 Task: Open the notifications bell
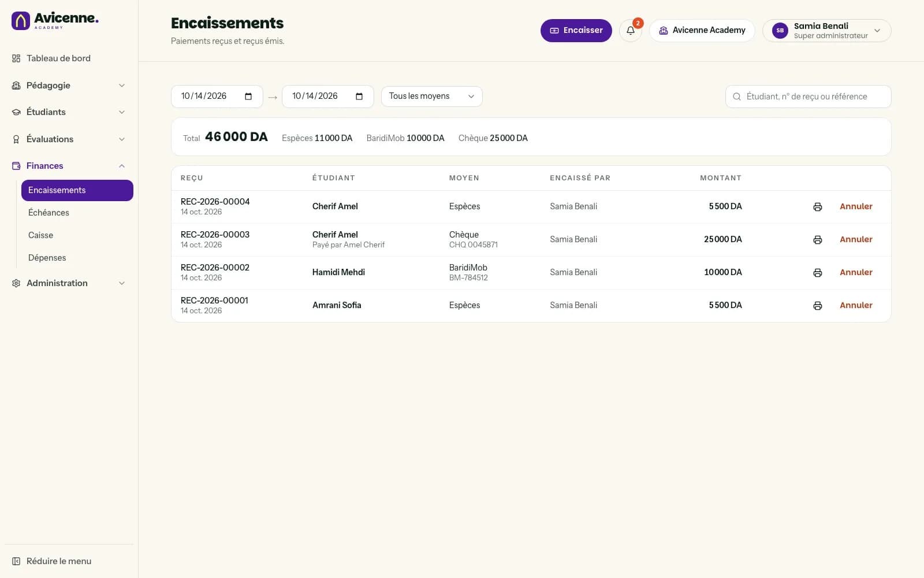(631, 31)
